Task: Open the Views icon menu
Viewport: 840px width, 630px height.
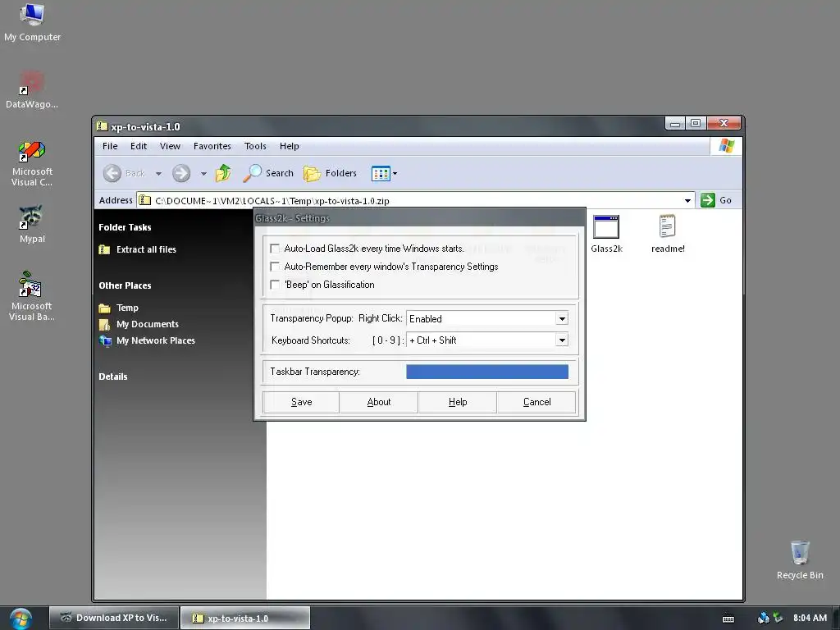Action: (381, 174)
